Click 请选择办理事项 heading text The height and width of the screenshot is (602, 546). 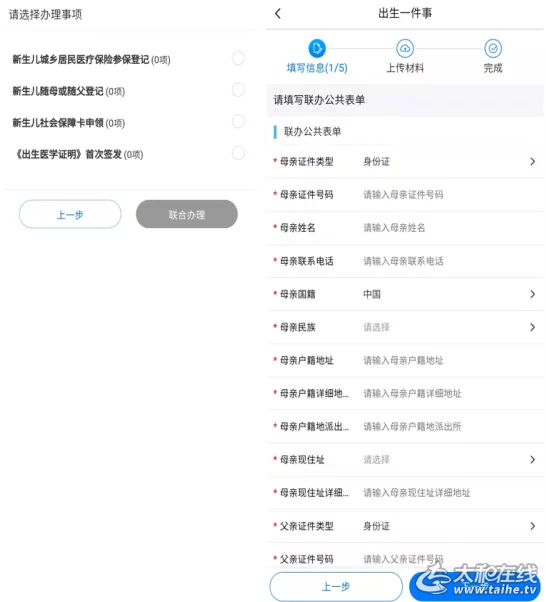click(x=46, y=15)
